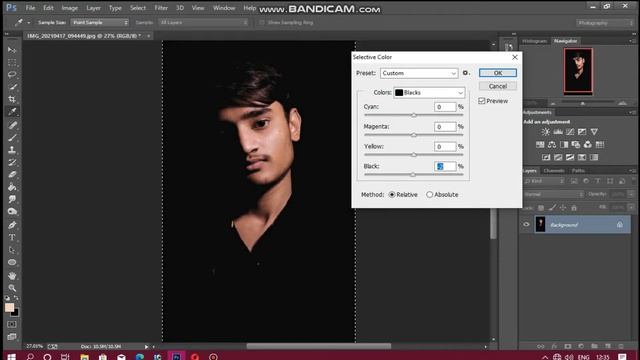The height and width of the screenshot is (360, 640).
Task: Select the Paint Bucket tool
Action: (x=12, y=187)
